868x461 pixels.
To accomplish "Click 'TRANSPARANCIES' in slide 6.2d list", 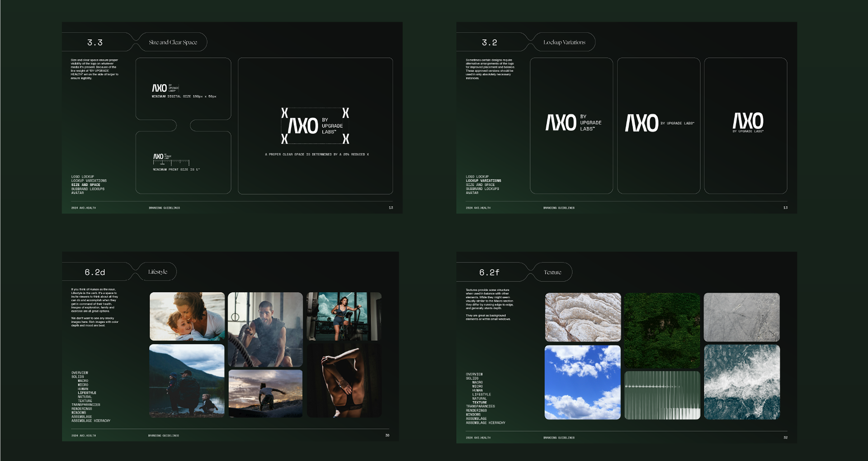I will pos(86,405).
